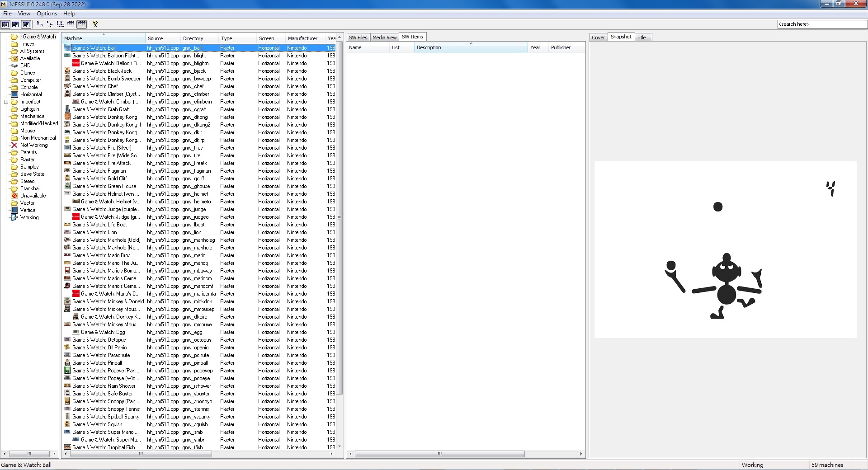Switch to small icons view
The height and width of the screenshot is (470, 868).
tap(50, 24)
